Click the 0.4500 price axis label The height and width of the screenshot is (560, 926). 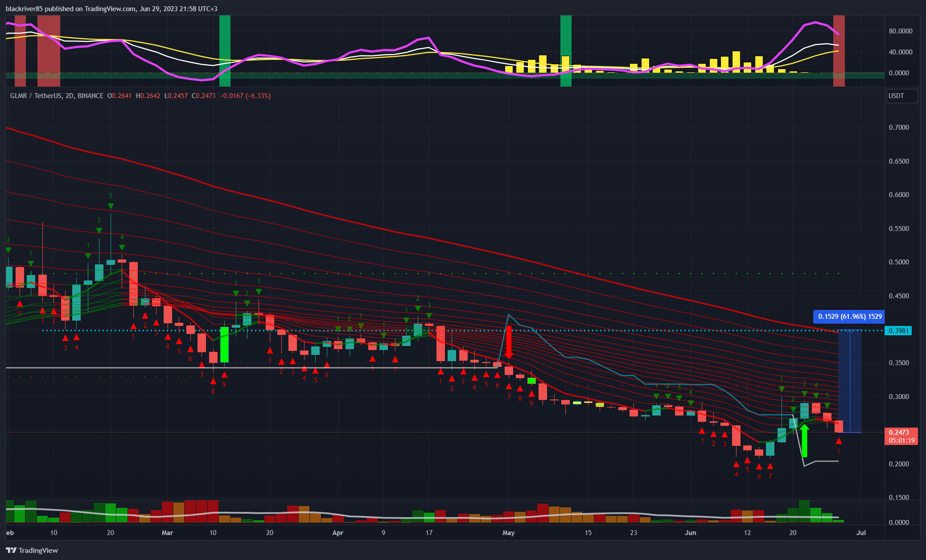899,296
